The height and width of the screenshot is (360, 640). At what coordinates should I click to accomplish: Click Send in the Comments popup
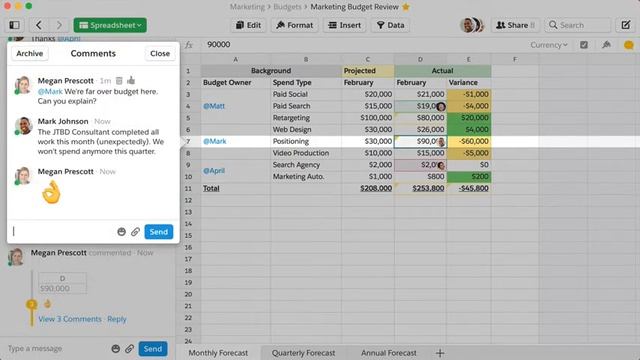[x=159, y=232]
